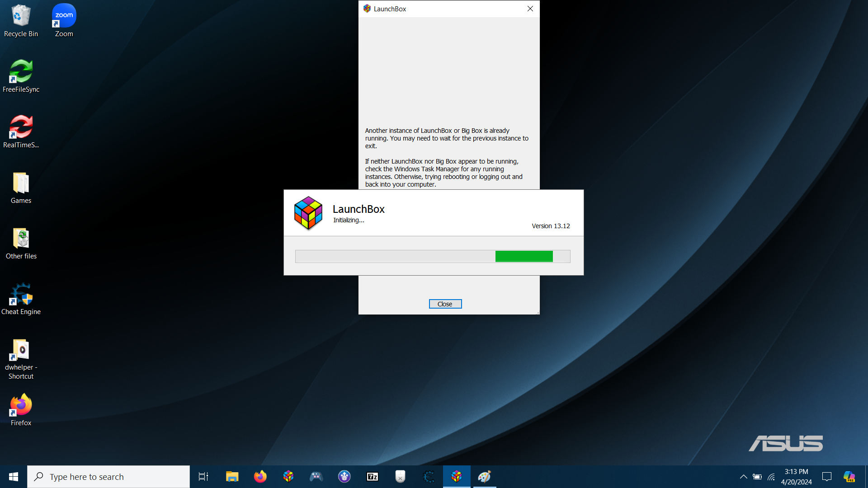Click the 'Another instance of LaunchBox' message

(447, 138)
